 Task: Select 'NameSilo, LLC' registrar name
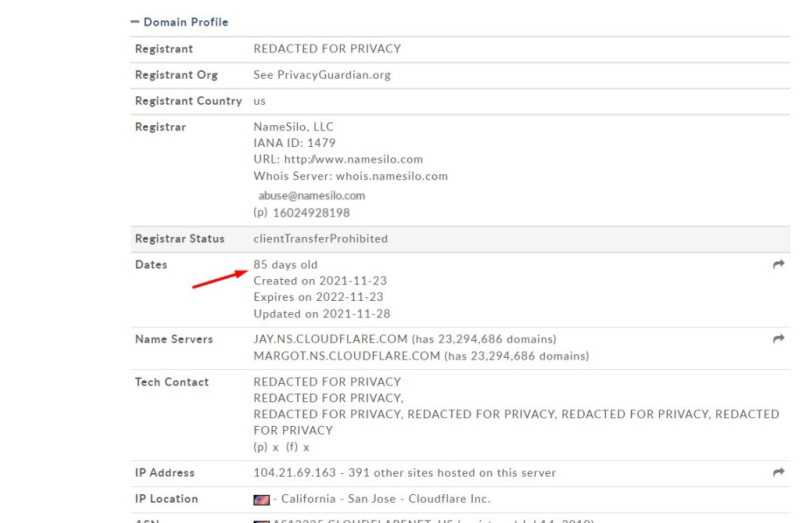point(293,127)
